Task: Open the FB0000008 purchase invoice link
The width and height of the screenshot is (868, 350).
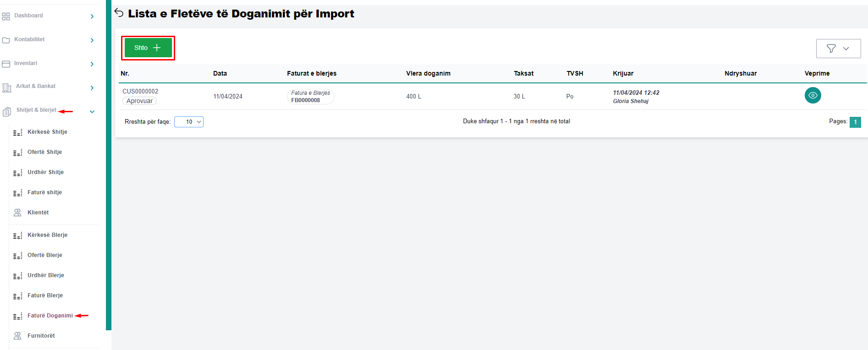Action: coord(305,100)
